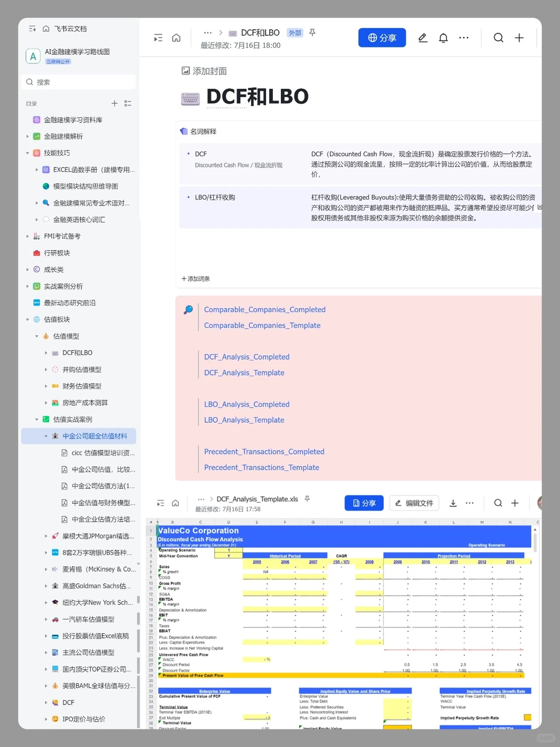The image size is (560, 747).
Task: Open LBO_Analysis_Completed link
Action: point(247,404)
